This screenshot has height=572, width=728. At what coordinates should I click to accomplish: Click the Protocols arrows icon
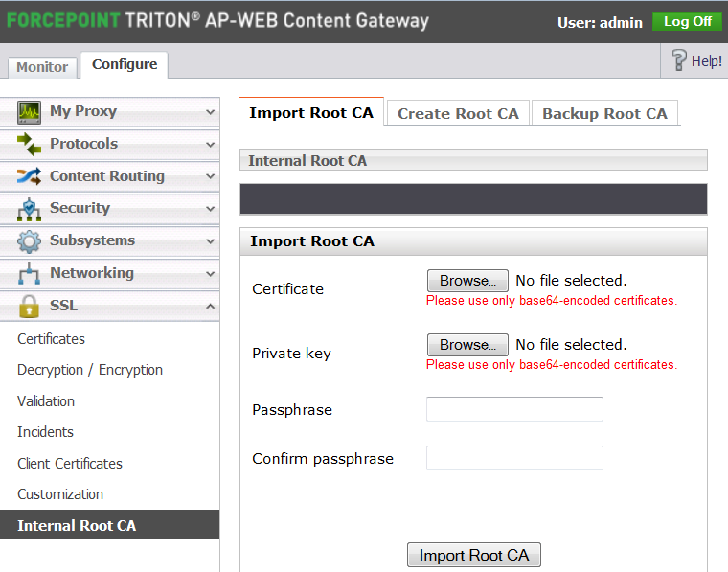point(29,144)
